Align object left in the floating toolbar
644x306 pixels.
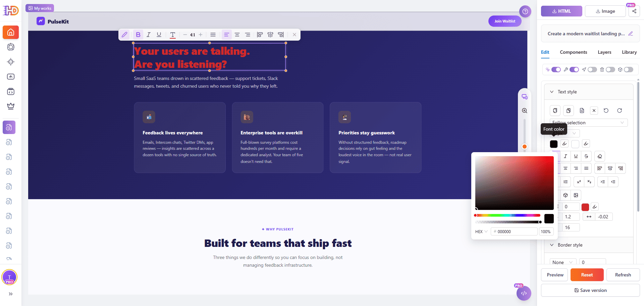(x=260, y=35)
